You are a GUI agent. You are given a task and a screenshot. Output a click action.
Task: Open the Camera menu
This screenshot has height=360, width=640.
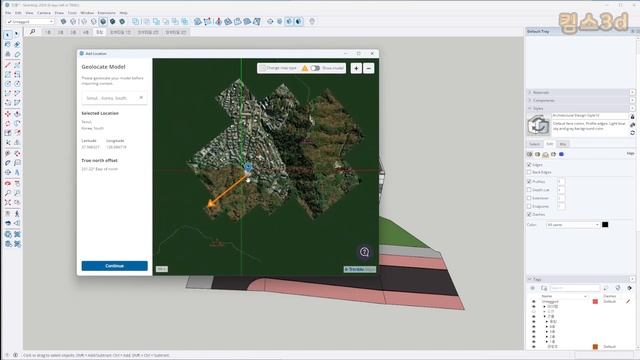click(44, 13)
